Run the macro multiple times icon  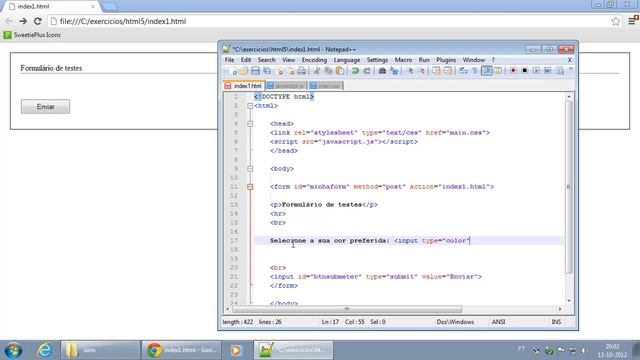pyautogui.click(x=547, y=71)
